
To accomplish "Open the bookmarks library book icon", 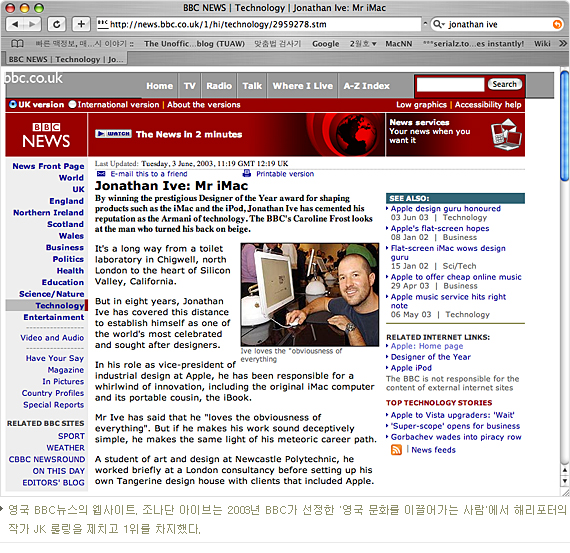I will pyautogui.click(x=17, y=44).
